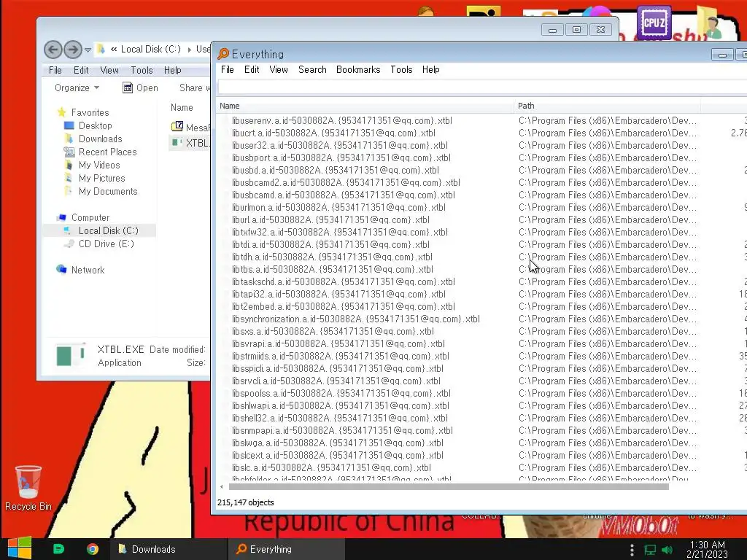Screen dimensions: 747x560
Task: Open Everything File menu
Action: 228,69
